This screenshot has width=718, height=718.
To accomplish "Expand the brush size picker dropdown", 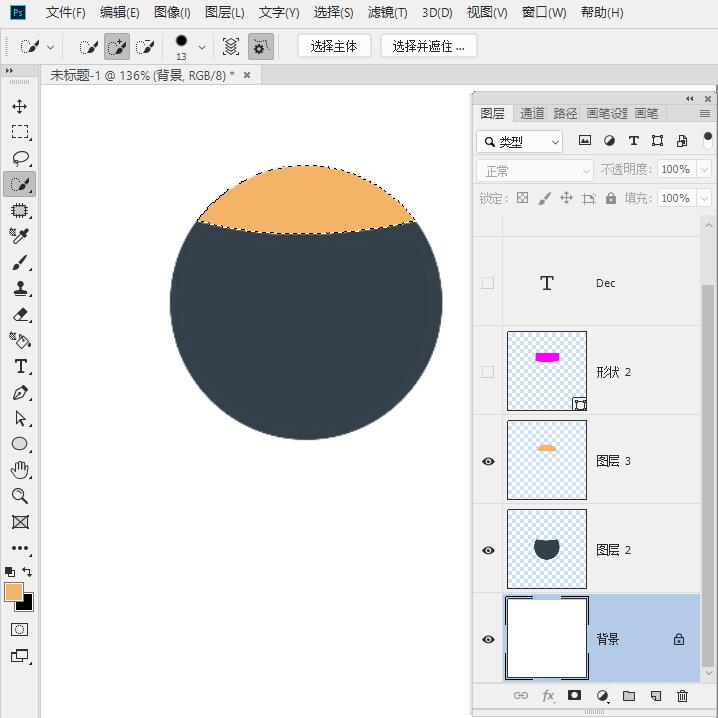I will click(202, 47).
